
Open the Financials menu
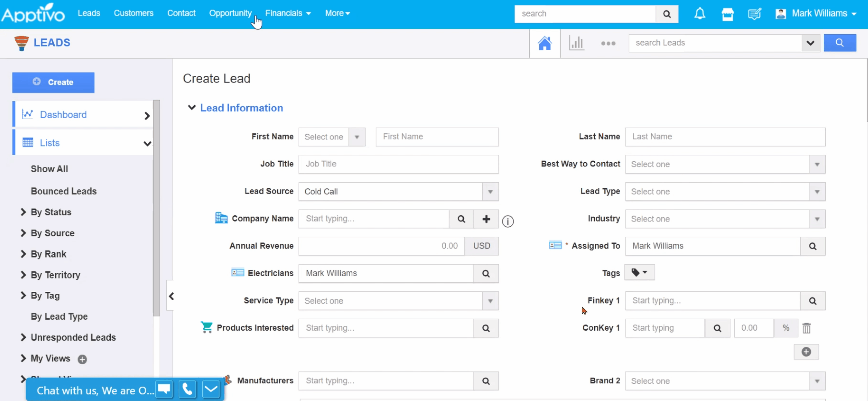(288, 13)
